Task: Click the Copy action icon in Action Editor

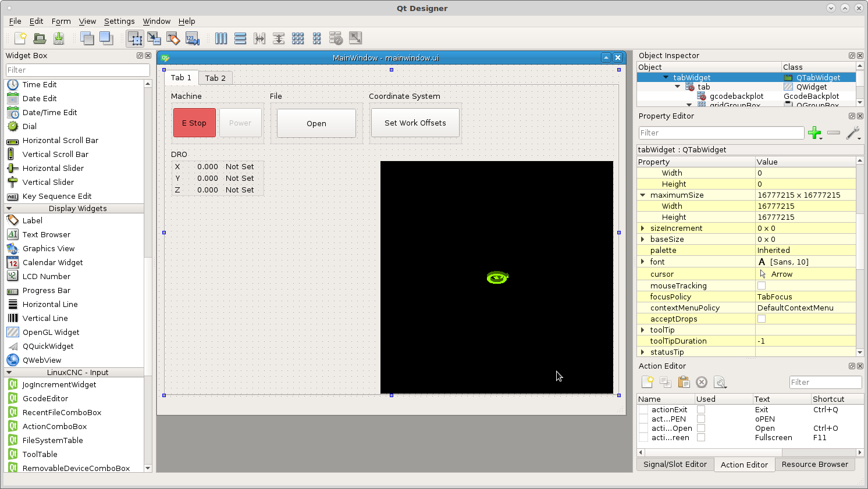Action: [666, 382]
